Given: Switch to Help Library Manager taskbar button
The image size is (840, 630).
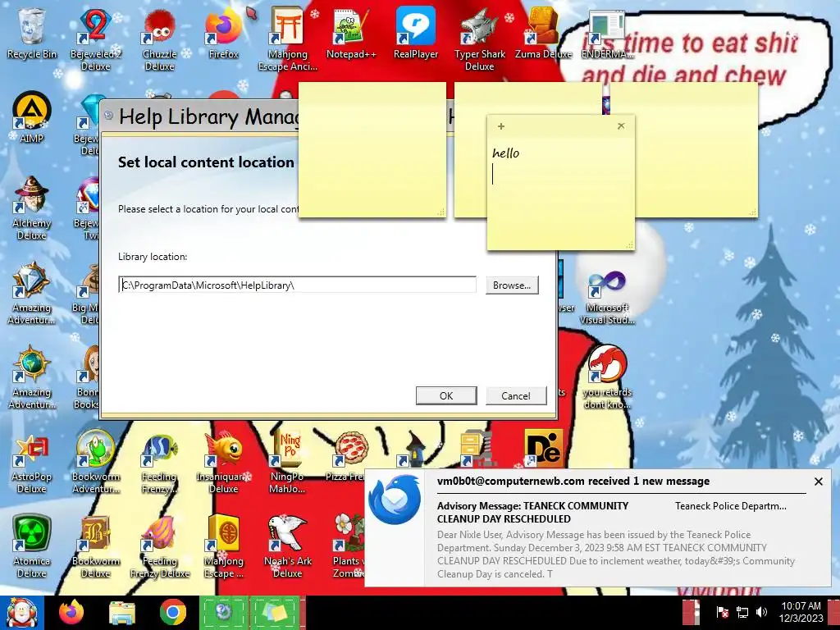Looking at the screenshot, I should 225,612.
